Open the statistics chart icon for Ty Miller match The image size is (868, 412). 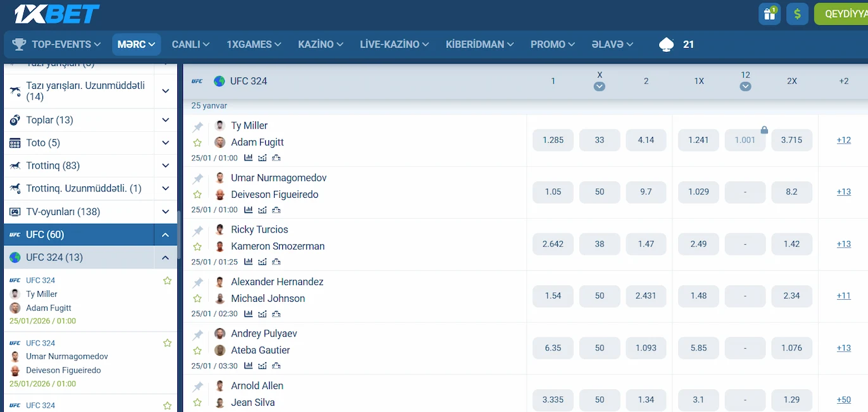coord(248,158)
